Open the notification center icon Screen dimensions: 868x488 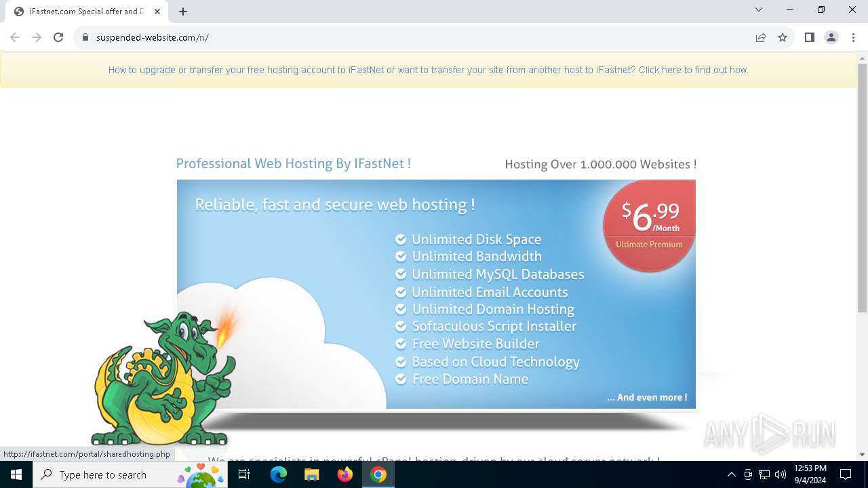point(846,474)
